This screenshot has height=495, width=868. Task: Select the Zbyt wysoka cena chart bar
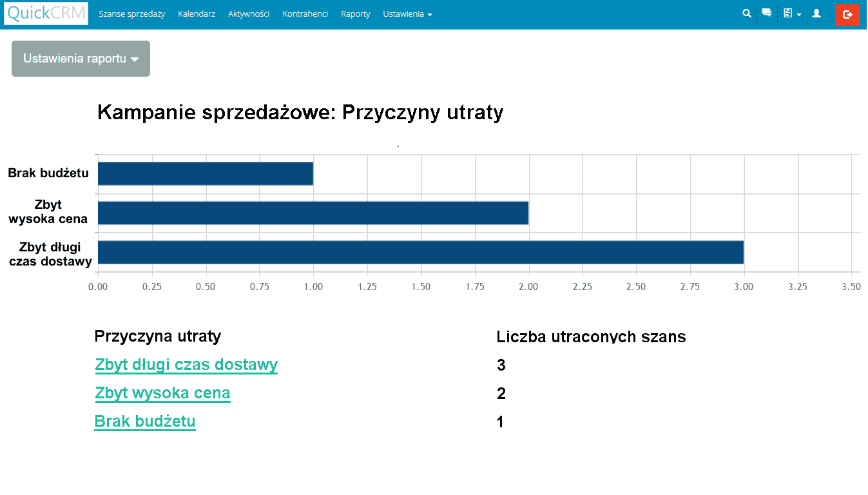(x=313, y=213)
